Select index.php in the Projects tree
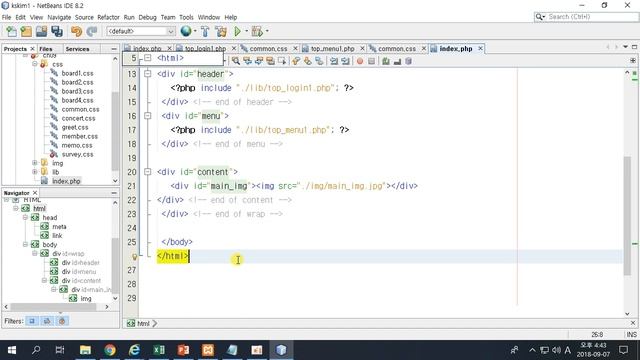This screenshot has height=360, width=640. pyautogui.click(x=66, y=181)
